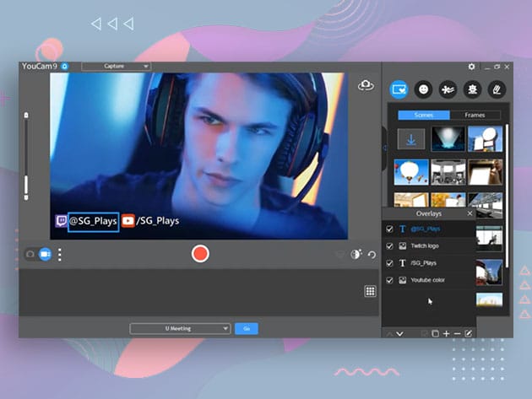Select the Scenes tab
532x399 pixels.
(424, 115)
